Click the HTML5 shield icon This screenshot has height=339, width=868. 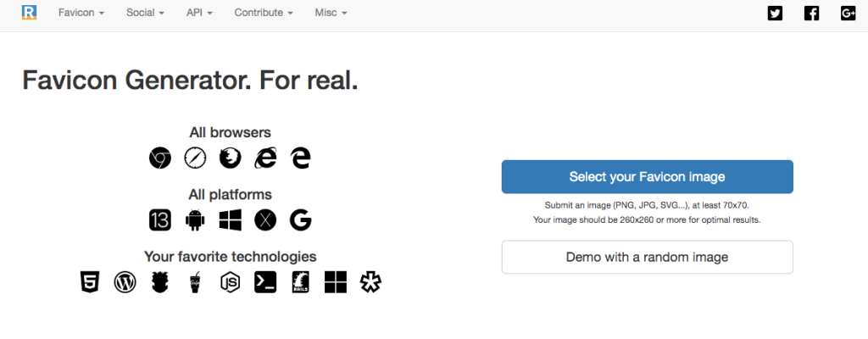(90, 282)
